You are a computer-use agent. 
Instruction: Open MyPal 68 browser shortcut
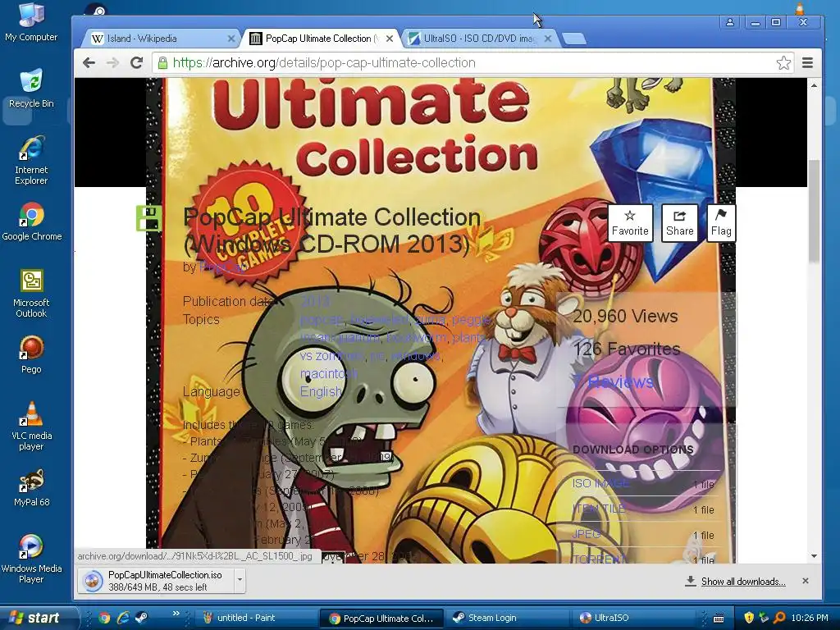coord(31,487)
